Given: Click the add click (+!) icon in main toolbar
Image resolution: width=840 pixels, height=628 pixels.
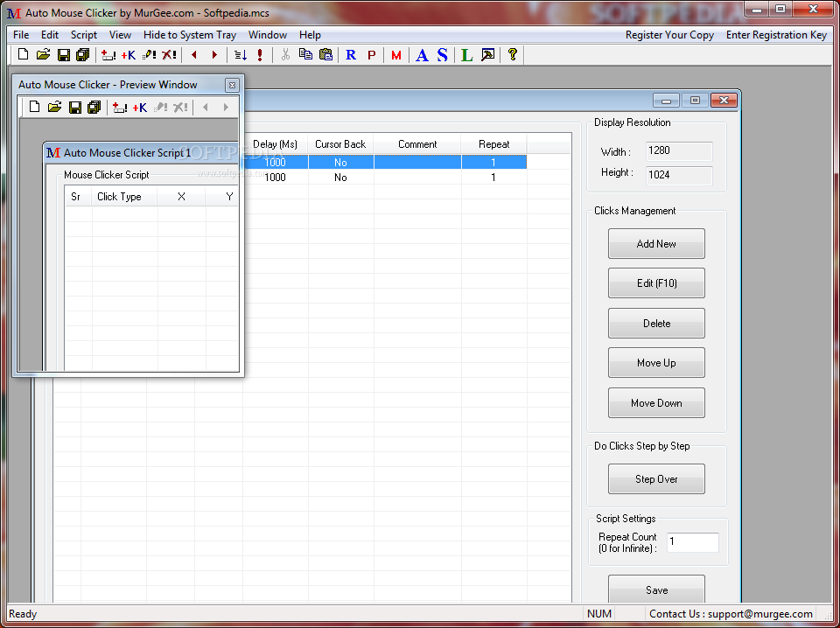Looking at the screenshot, I should tap(108, 54).
